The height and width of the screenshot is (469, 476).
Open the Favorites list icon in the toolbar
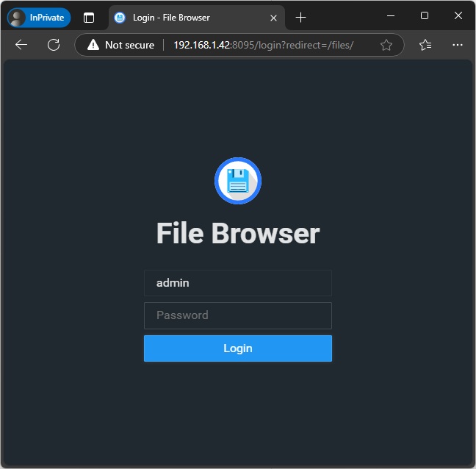425,45
